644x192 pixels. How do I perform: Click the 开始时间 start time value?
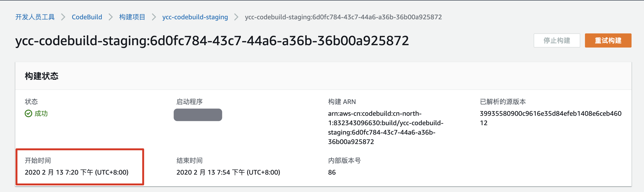coord(76,172)
